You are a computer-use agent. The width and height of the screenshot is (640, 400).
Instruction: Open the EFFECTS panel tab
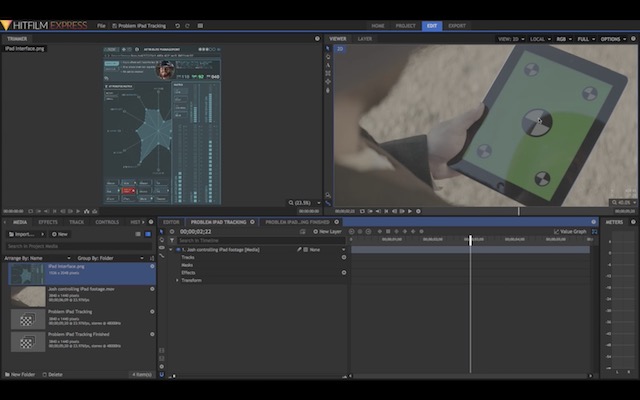pos(47,222)
